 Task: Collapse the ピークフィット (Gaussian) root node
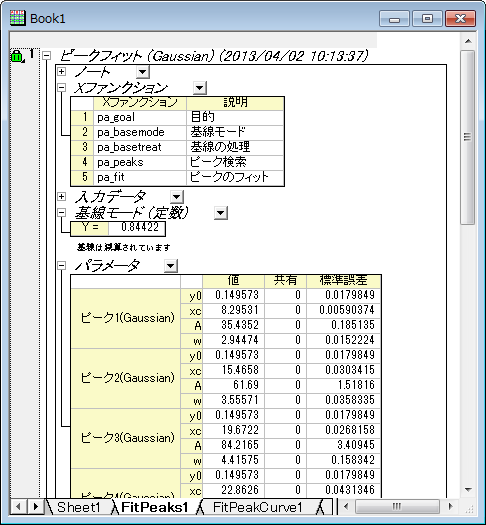tap(47, 56)
